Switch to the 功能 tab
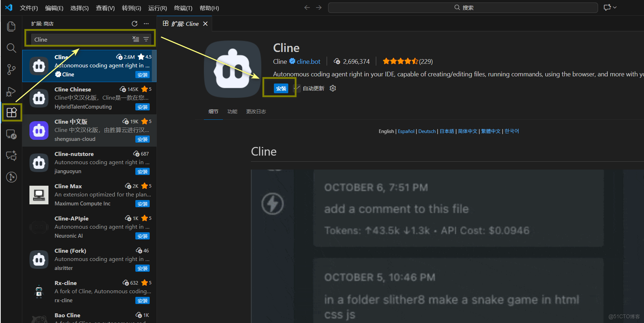This screenshot has height=323, width=644. (232, 111)
